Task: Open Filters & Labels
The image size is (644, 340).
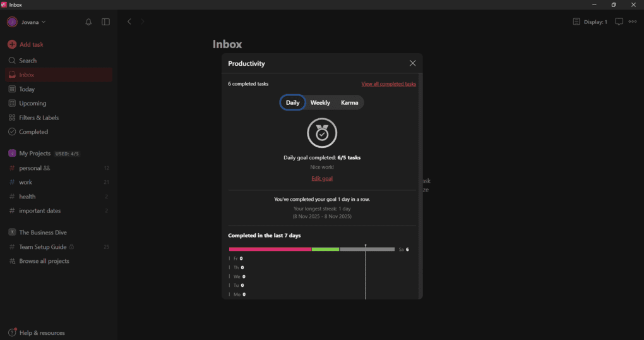Action: pos(59,118)
